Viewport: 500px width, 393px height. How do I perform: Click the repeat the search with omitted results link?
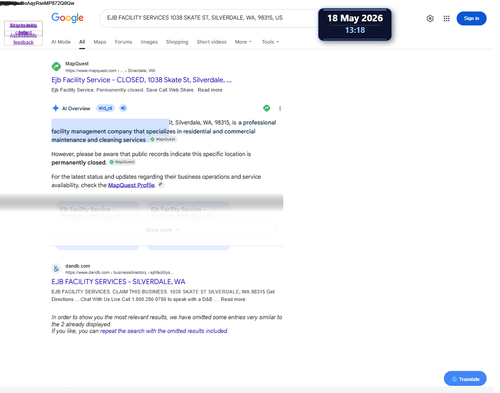click(164, 331)
